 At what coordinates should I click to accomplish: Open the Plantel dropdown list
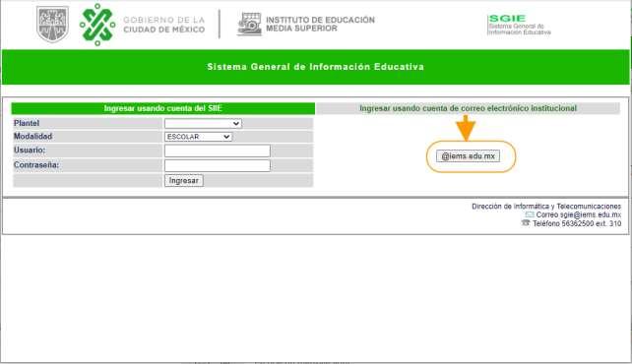[x=203, y=124]
